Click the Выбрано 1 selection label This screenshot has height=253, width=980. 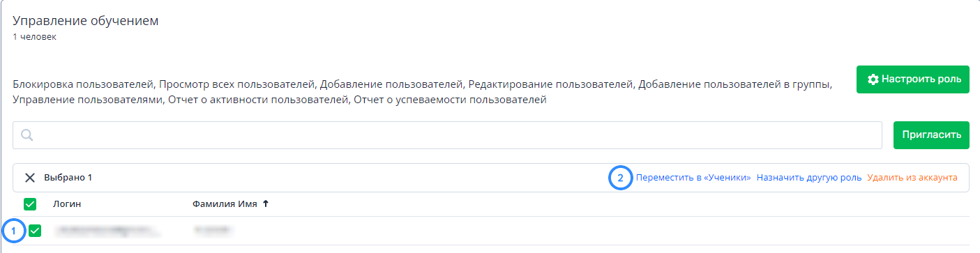(68, 178)
